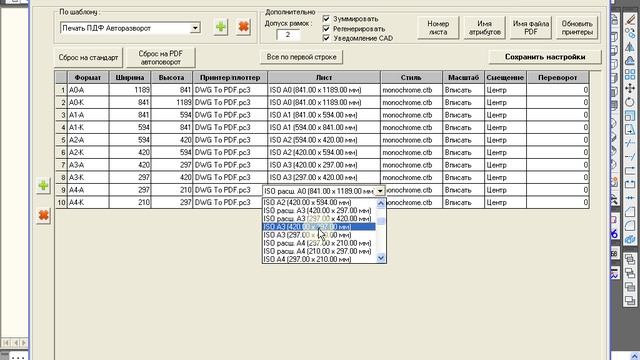Toggle the Зуммировать checkbox
This screenshot has width=640, height=360.
(x=326, y=18)
